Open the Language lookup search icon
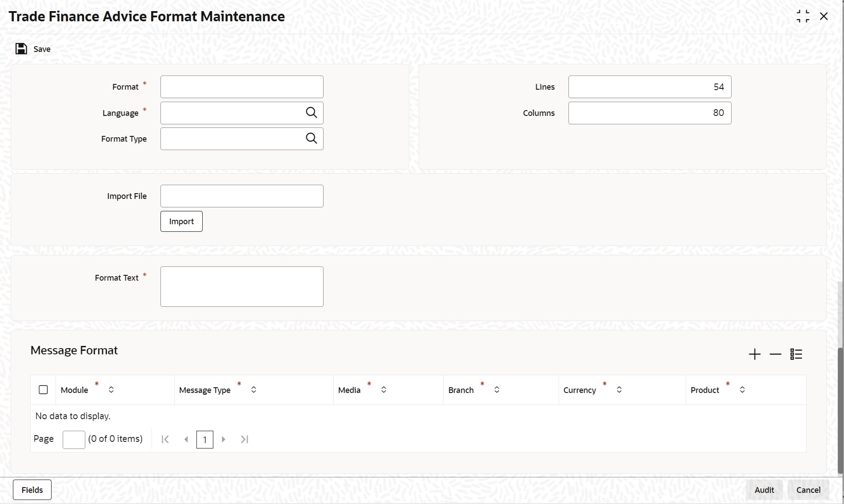Viewport: 844px width, 504px height. click(x=311, y=112)
